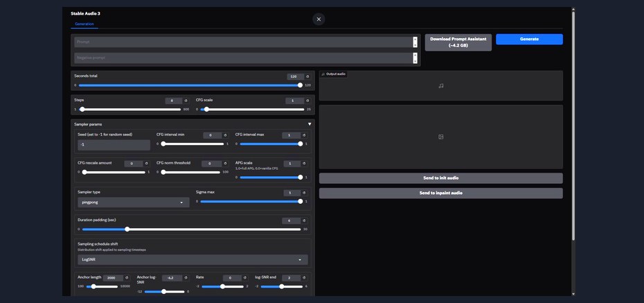Reset the Steps value
Image resolution: width=644 pixels, height=303 pixels.
pos(186,101)
